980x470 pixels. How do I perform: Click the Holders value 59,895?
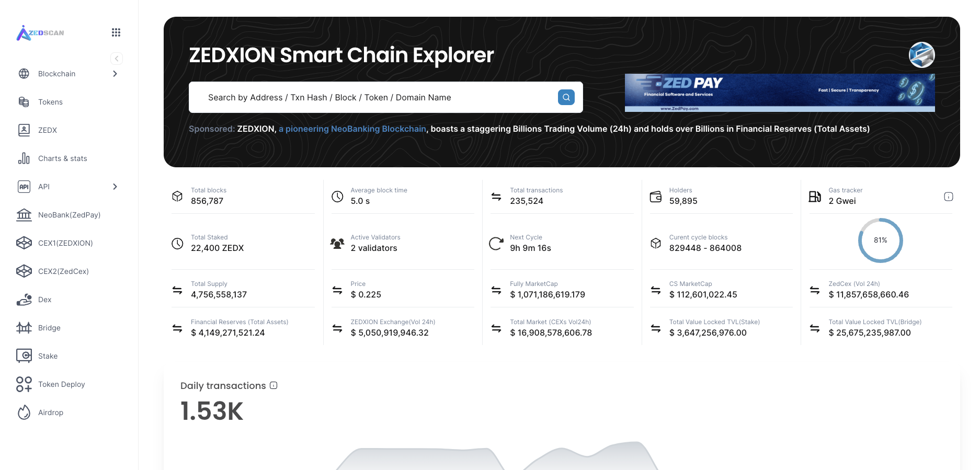(x=683, y=201)
